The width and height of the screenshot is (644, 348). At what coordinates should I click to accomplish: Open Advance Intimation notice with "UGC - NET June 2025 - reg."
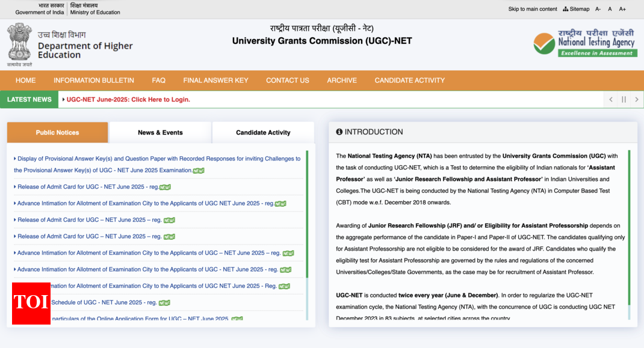click(147, 269)
